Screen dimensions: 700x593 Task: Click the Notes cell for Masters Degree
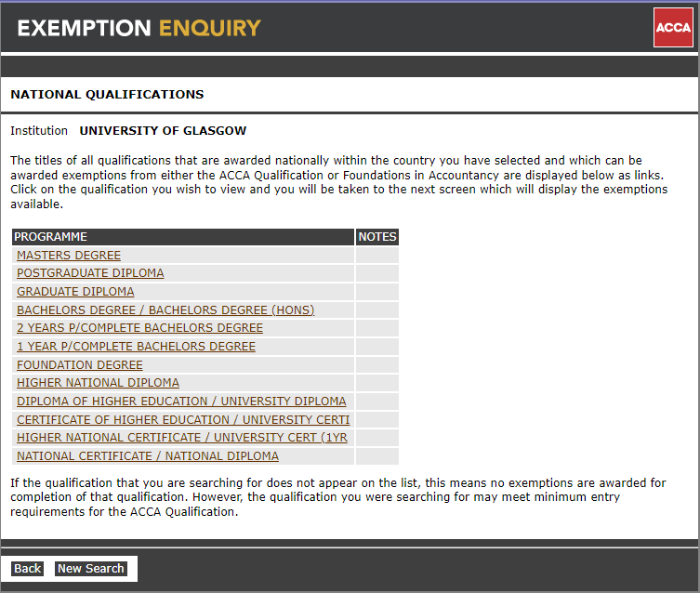point(377,256)
